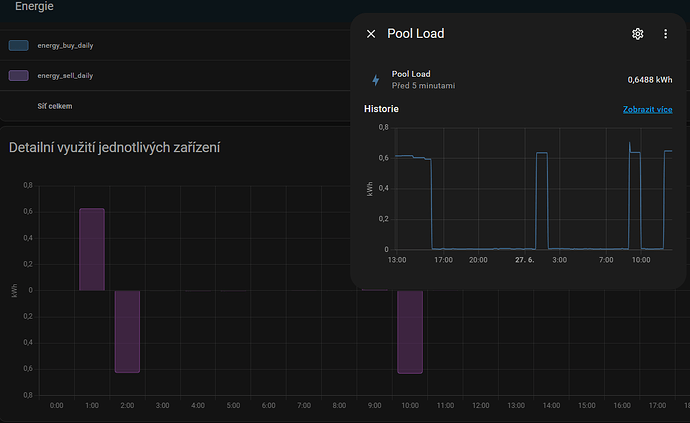Click the energy_buy_daily blue color swatch
690x423 pixels.
click(18, 45)
